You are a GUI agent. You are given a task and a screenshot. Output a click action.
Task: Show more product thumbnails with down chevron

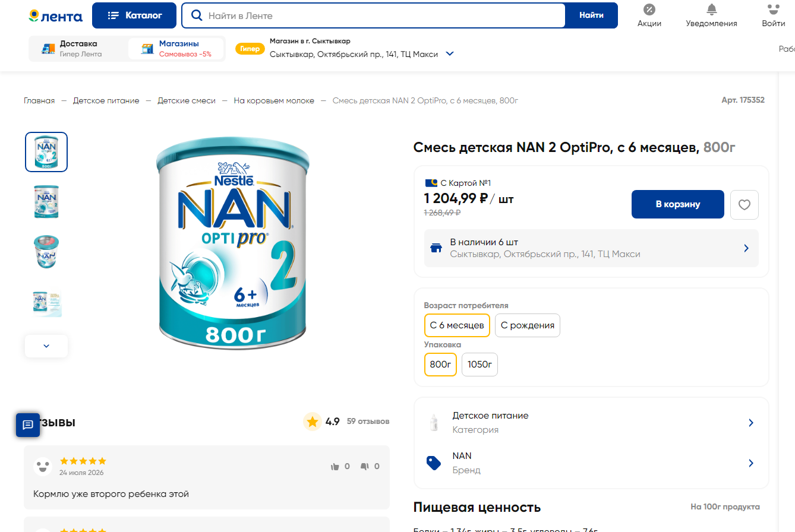tap(46, 346)
